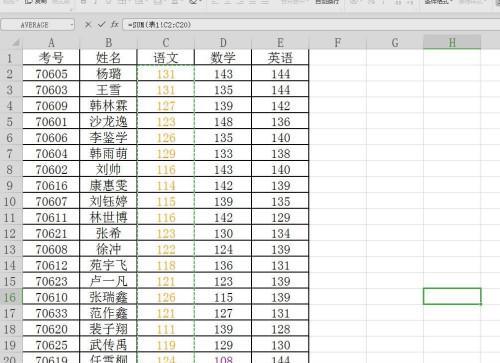
Task: Select column A header
Action: coord(51,43)
